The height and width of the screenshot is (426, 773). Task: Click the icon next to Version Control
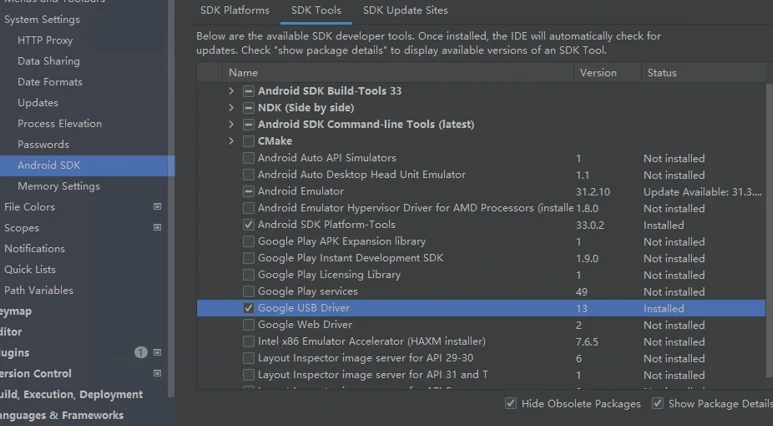pos(157,374)
